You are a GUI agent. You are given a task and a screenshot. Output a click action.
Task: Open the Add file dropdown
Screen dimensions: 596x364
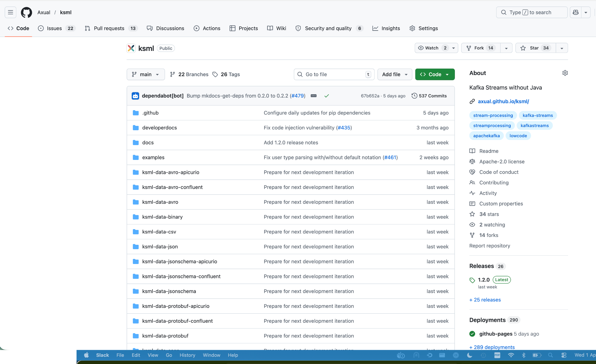(x=394, y=74)
